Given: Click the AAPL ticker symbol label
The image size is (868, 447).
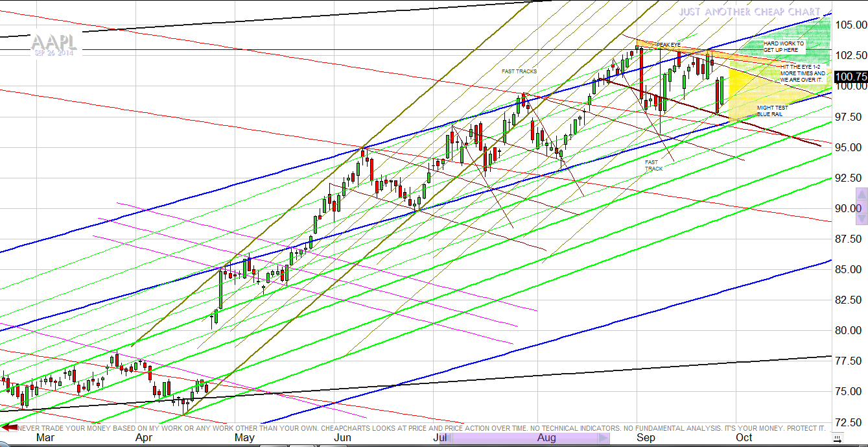Looking at the screenshot, I should click(x=54, y=42).
